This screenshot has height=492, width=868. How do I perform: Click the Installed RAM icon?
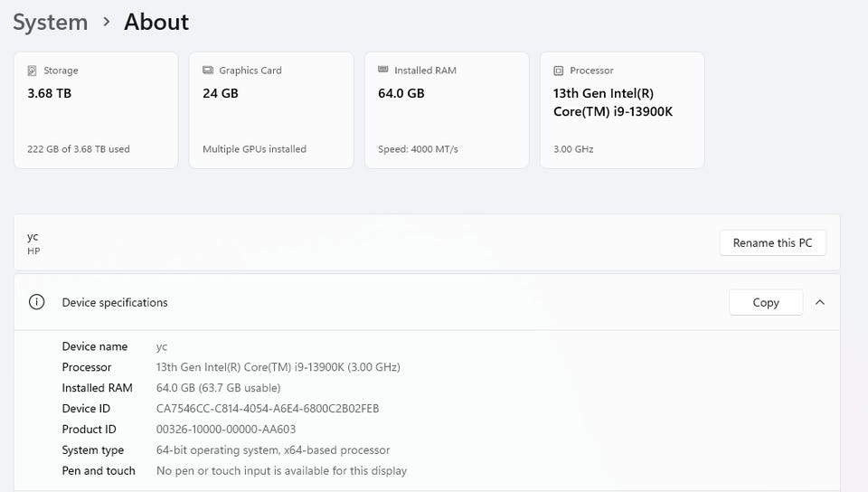point(383,71)
